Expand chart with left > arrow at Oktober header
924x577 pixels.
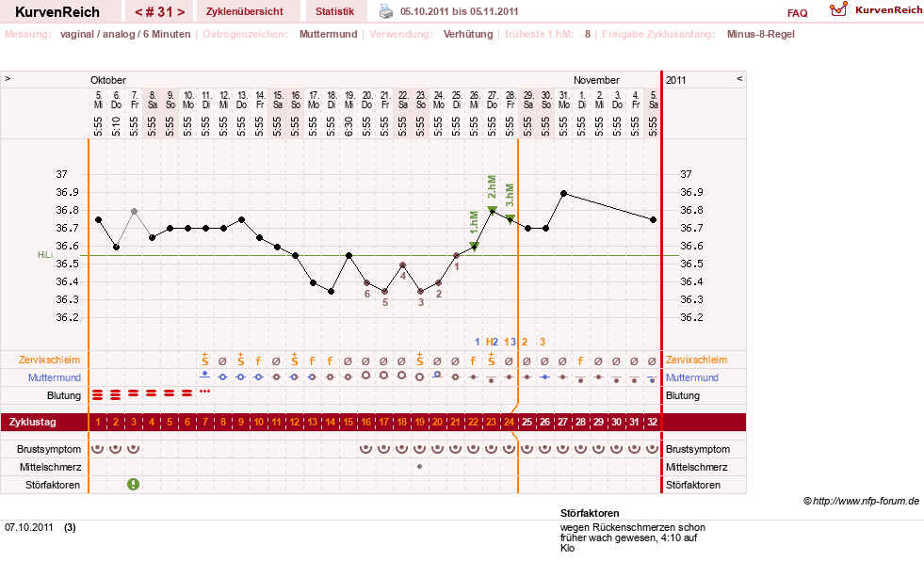pyautogui.click(x=8, y=78)
